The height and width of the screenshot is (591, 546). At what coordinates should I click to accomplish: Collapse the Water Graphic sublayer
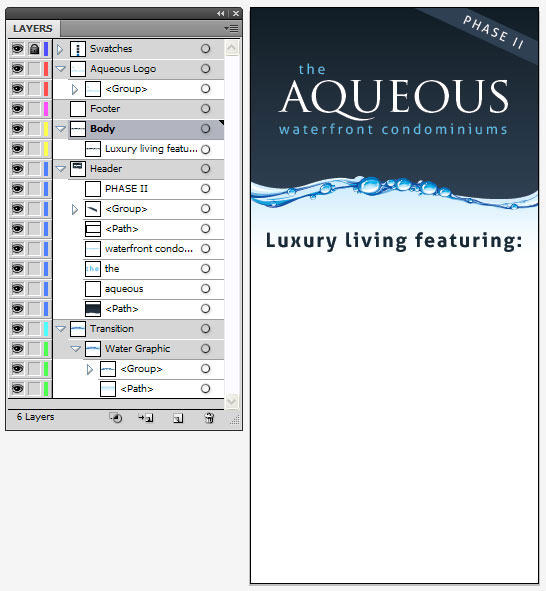coord(75,349)
